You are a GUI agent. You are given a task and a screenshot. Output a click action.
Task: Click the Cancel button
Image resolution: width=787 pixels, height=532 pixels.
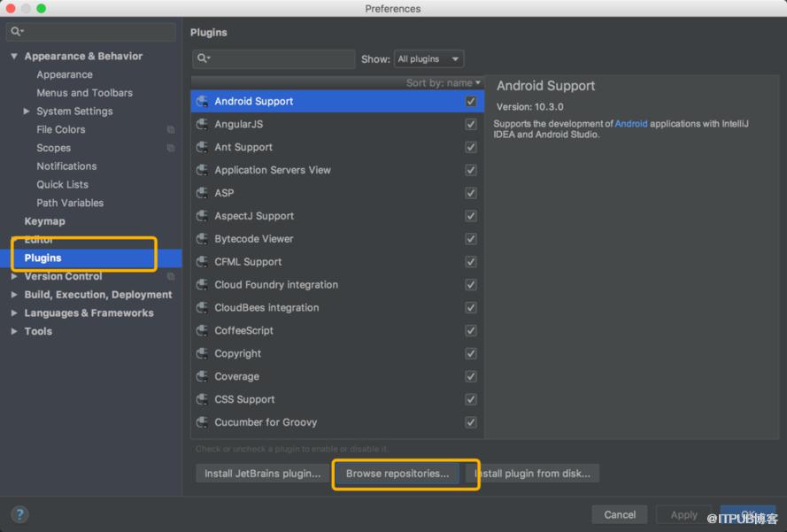620,514
